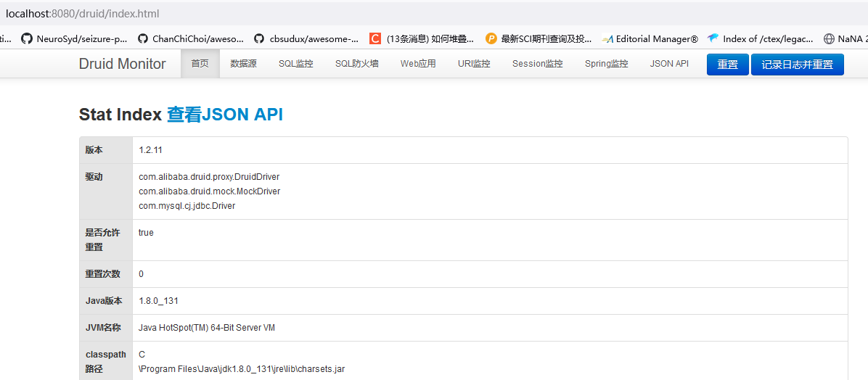Open the URI监控 tab
868x380 pixels.
point(474,64)
